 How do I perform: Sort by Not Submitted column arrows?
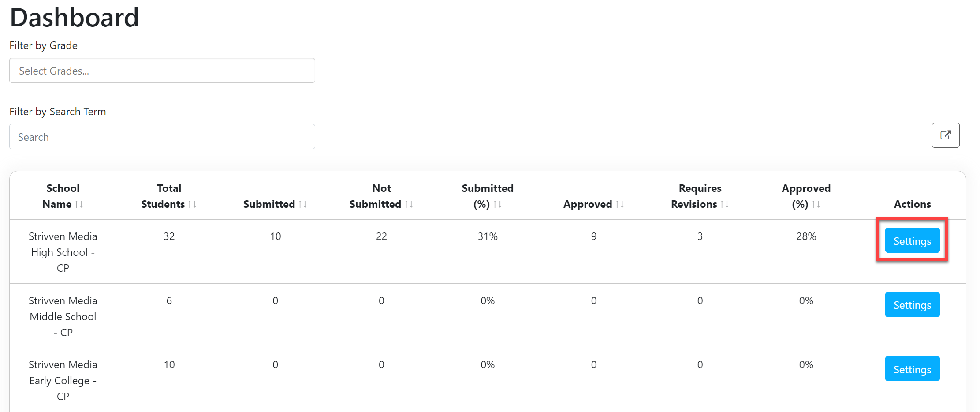(x=409, y=204)
